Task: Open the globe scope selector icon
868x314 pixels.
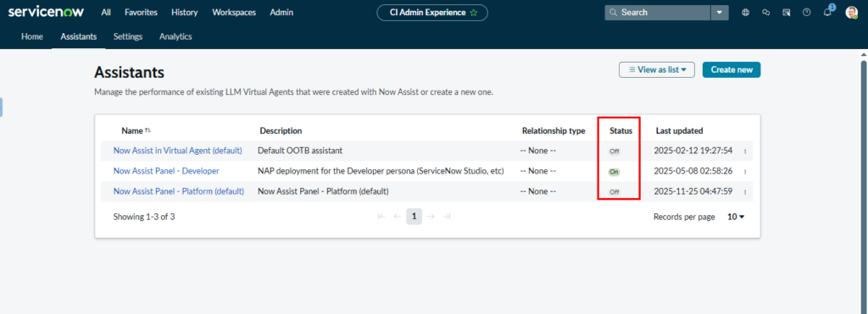Action: 745,12
